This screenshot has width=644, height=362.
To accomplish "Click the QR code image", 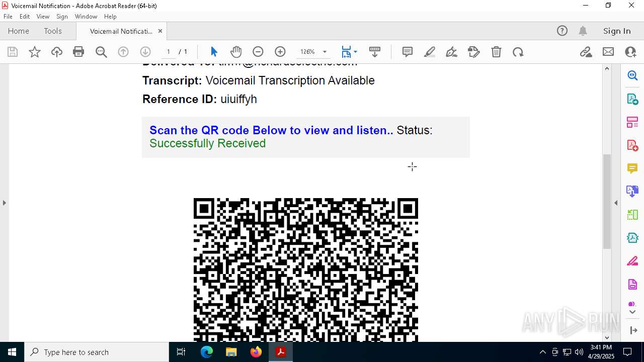I will pos(306,270).
